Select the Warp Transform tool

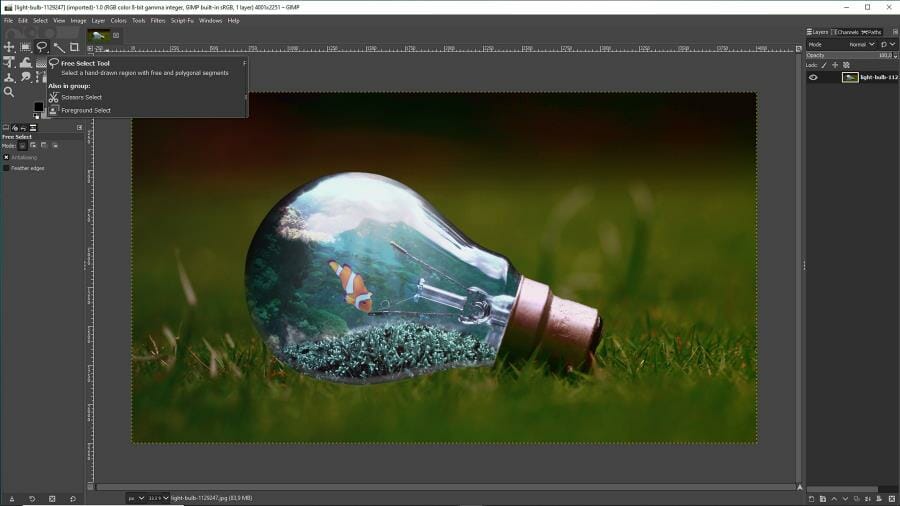tap(25, 62)
